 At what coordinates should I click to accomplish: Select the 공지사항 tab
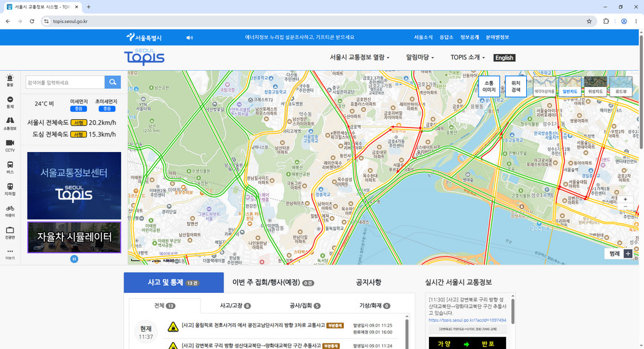click(x=368, y=283)
